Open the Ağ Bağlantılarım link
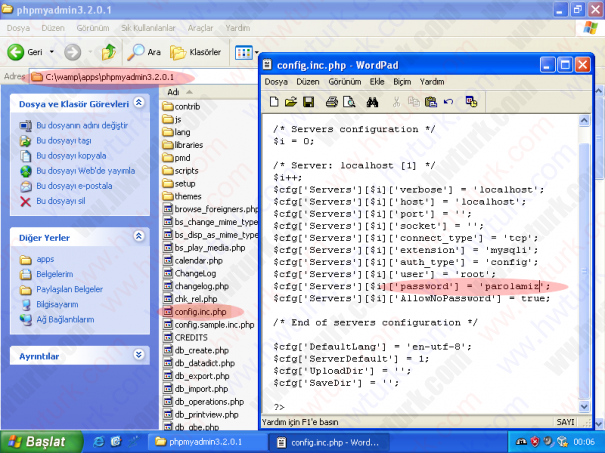The width and height of the screenshot is (605, 453). tap(65, 319)
